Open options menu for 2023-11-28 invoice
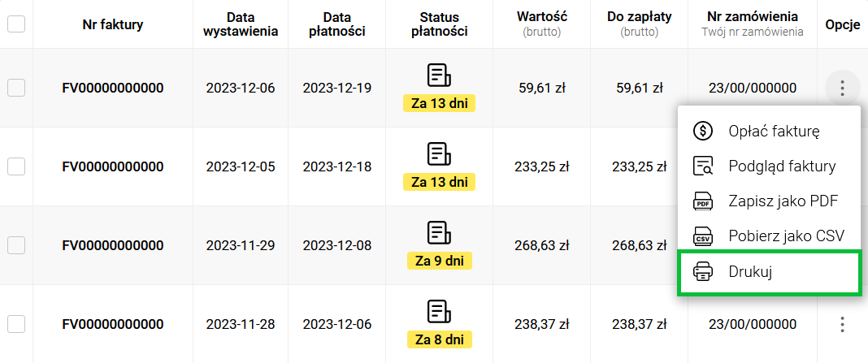868x363 pixels. pos(842,324)
